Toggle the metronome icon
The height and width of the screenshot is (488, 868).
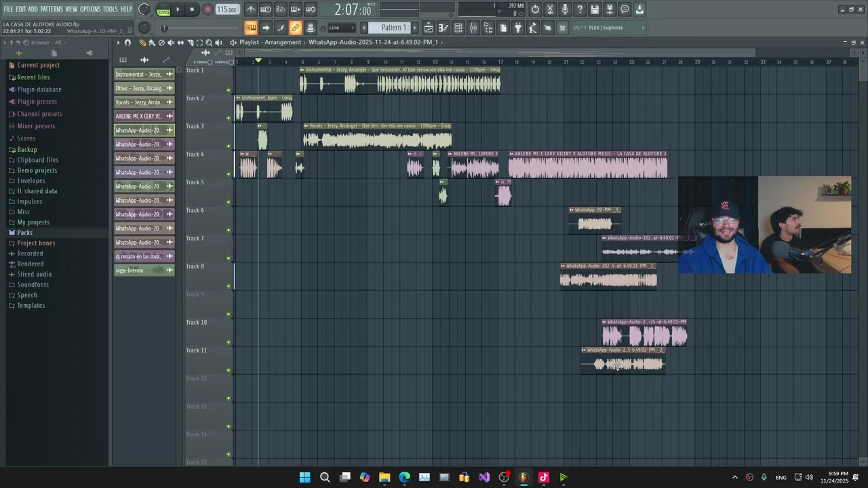[251, 9]
